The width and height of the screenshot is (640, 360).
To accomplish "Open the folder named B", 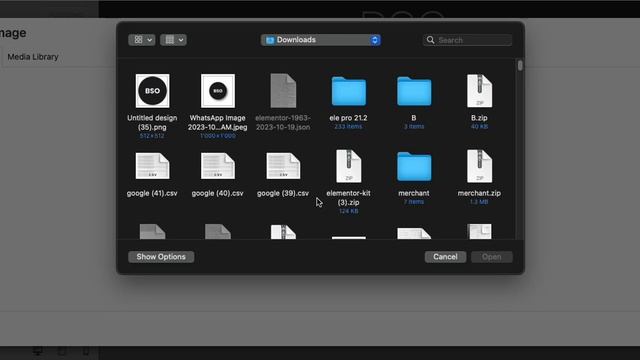I will pyautogui.click(x=414, y=91).
